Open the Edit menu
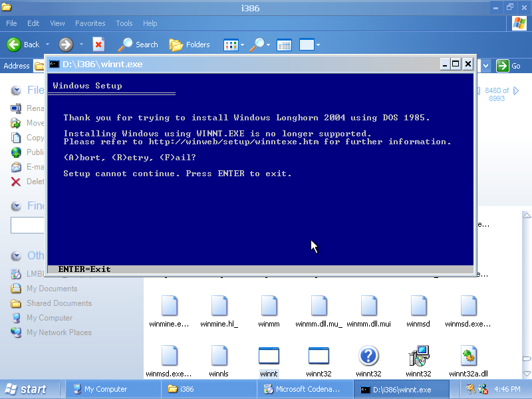The image size is (532, 399). point(33,23)
